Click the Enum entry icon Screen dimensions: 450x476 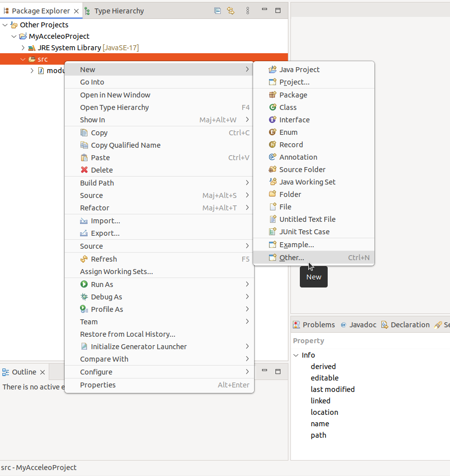click(272, 132)
